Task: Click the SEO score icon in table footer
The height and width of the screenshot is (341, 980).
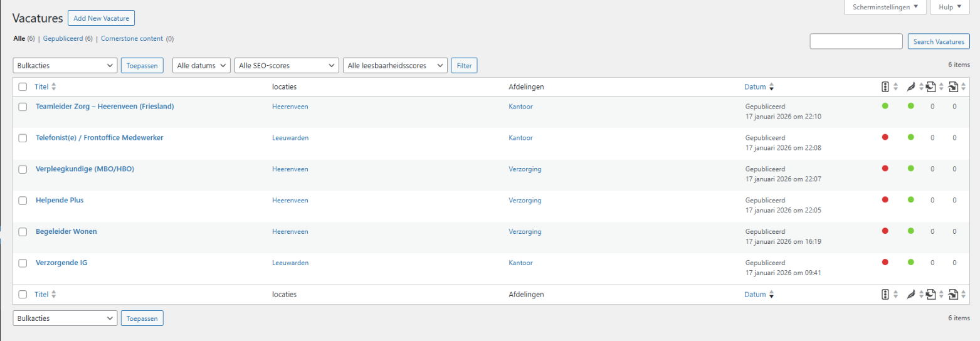Action: click(x=885, y=295)
